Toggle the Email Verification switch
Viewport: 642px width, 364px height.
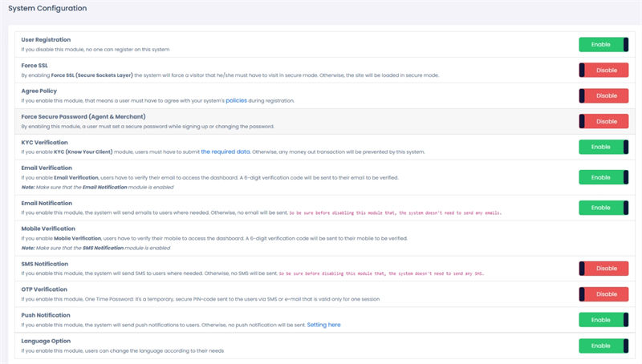tap(603, 176)
